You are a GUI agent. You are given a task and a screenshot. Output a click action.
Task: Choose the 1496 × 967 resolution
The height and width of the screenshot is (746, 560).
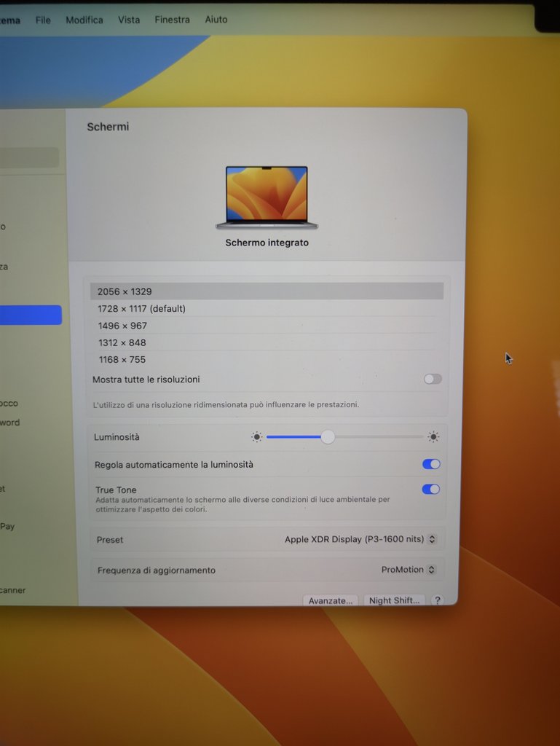coord(267,326)
